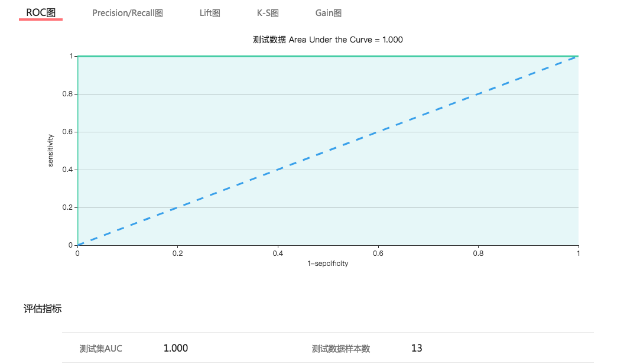This screenshot has width=640, height=364.
Task: Click the 0.2 tick on the x-axis
Action: tap(178, 253)
